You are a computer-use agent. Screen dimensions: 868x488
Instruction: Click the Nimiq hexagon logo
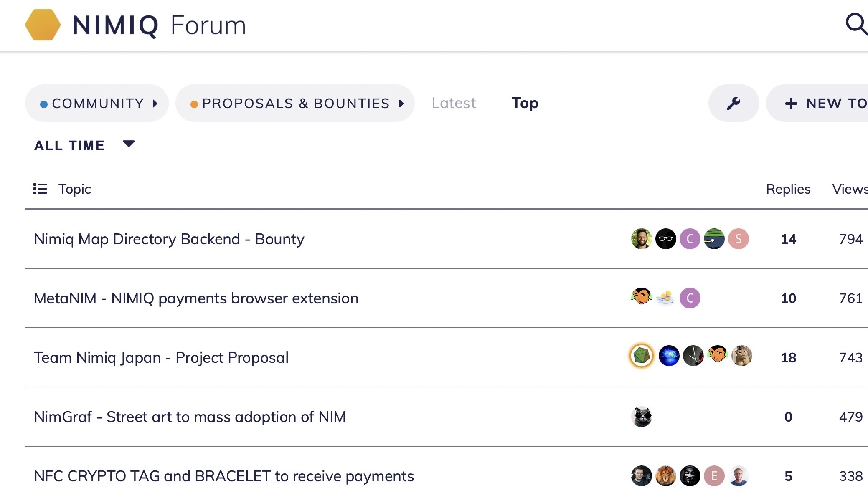click(x=43, y=25)
